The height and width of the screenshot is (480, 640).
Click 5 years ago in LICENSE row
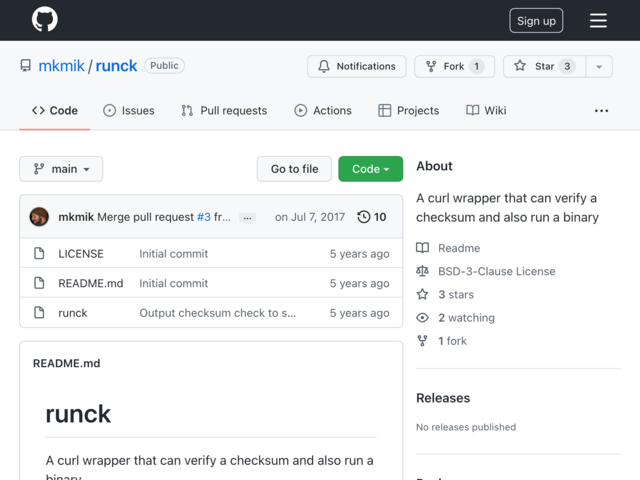click(360, 254)
